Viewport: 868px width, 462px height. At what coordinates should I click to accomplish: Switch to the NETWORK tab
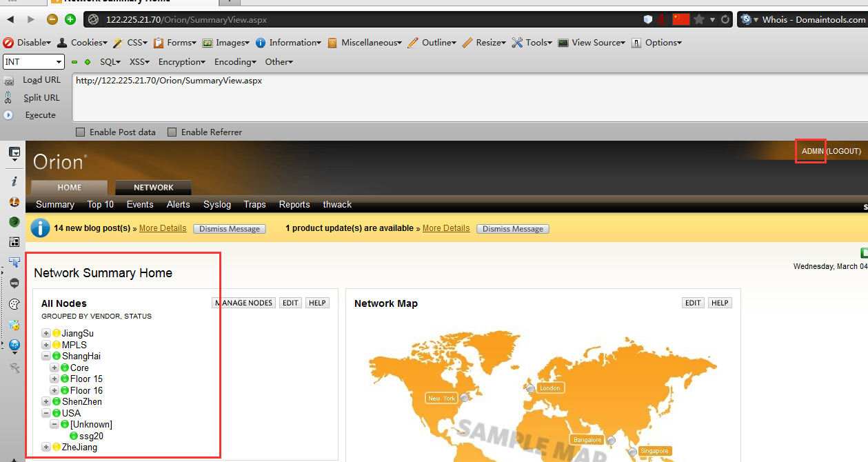(x=154, y=188)
